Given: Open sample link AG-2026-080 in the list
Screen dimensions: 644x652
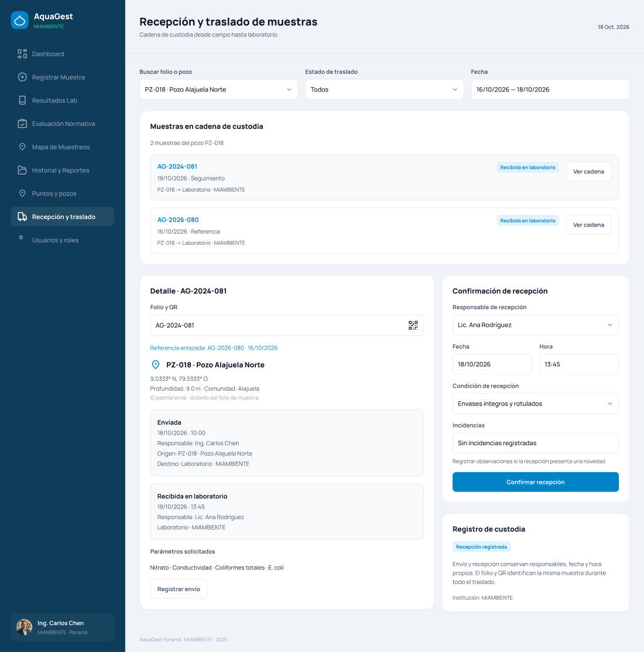Looking at the screenshot, I should pyautogui.click(x=178, y=220).
